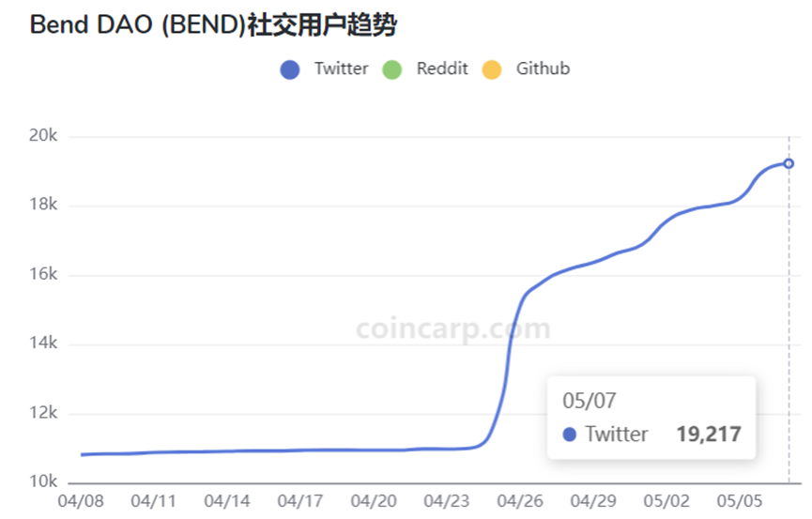Click the 14k y-axis label
The width and height of the screenshot is (812, 519).
(43, 343)
